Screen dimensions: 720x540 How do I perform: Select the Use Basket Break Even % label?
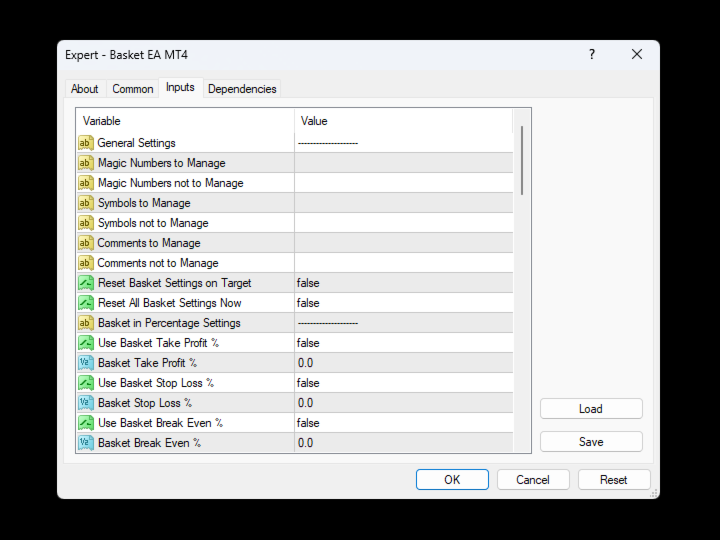(160, 422)
